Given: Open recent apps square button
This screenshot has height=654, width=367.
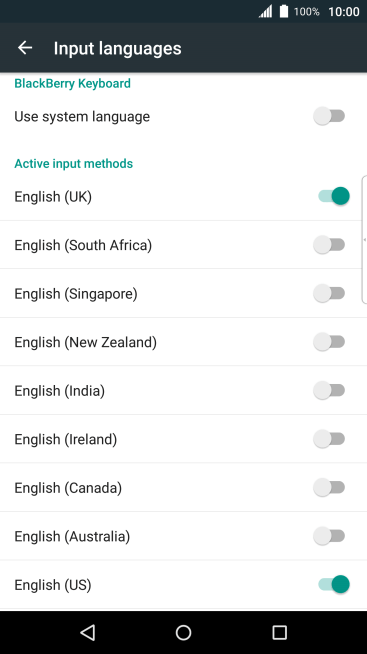Looking at the screenshot, I should pos(279,632).
